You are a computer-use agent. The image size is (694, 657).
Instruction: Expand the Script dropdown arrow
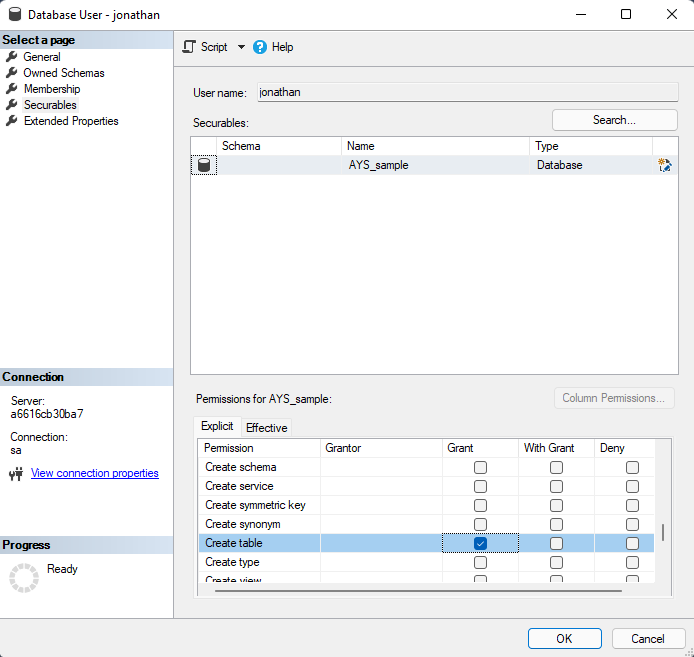(241, 47)
